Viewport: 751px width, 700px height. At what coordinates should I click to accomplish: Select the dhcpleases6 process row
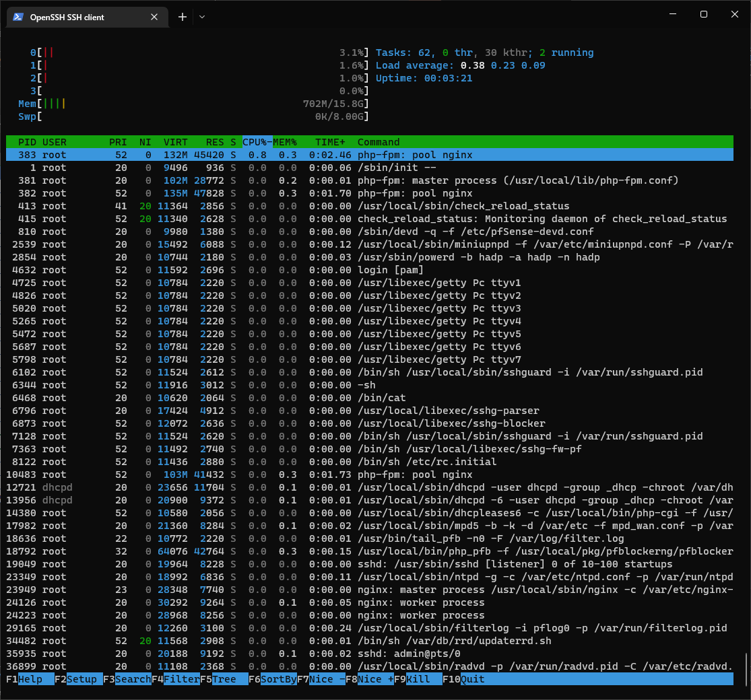[x=369, y=513]
